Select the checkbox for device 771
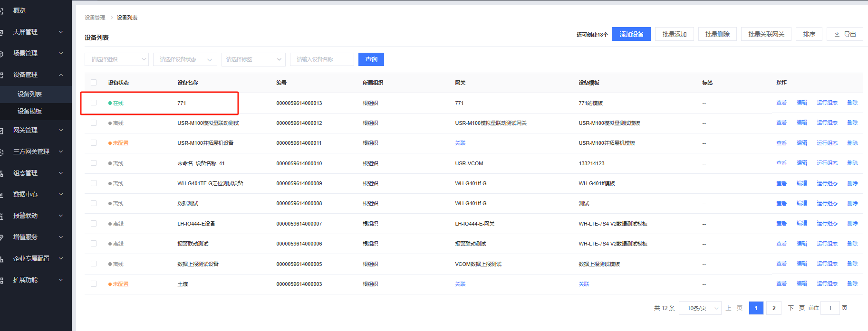The height and width of the screenshot is (331, 868). tap(94, 103)
